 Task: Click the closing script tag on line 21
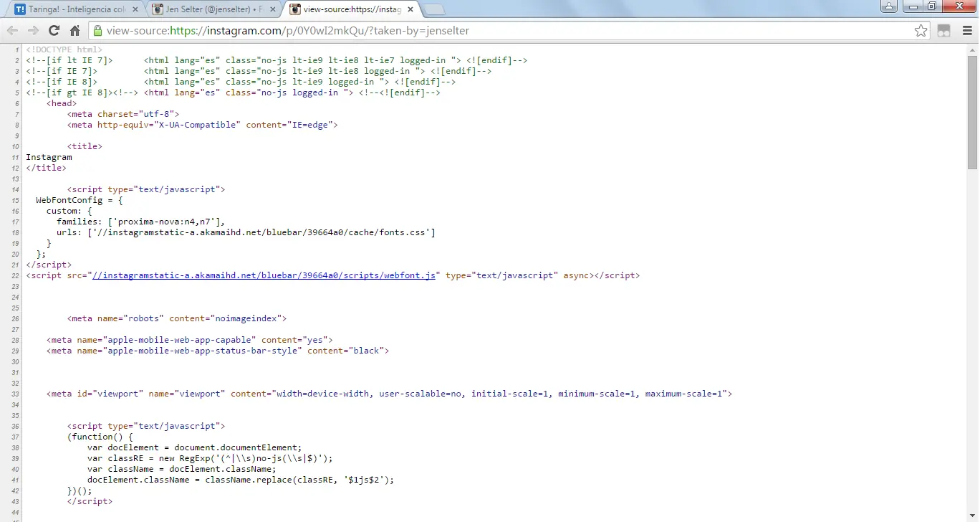point(49,265)
